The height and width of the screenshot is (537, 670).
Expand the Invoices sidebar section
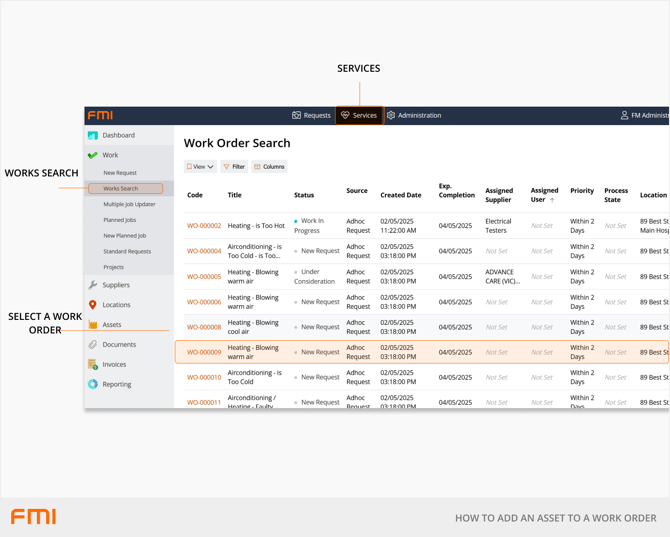[x=129, y=364]
